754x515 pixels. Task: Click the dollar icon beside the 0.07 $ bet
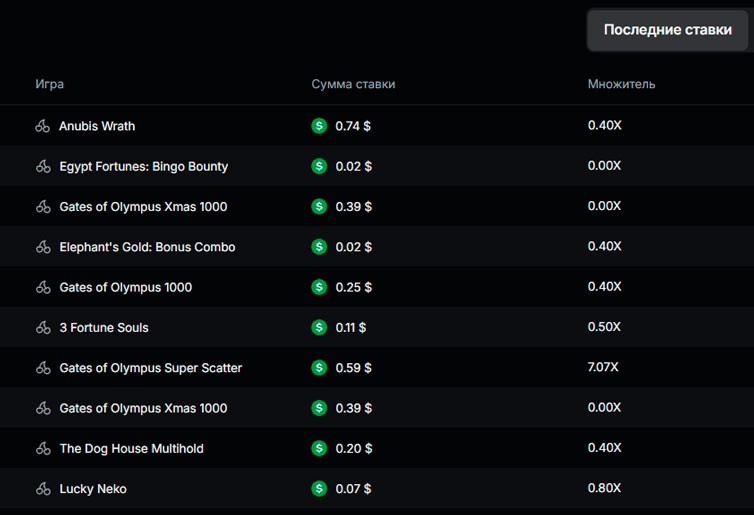pos(319,489)
